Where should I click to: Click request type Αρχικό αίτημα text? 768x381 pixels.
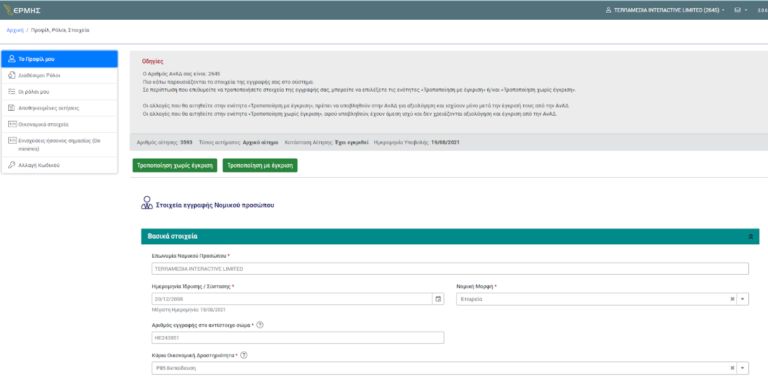coord(261,143)
